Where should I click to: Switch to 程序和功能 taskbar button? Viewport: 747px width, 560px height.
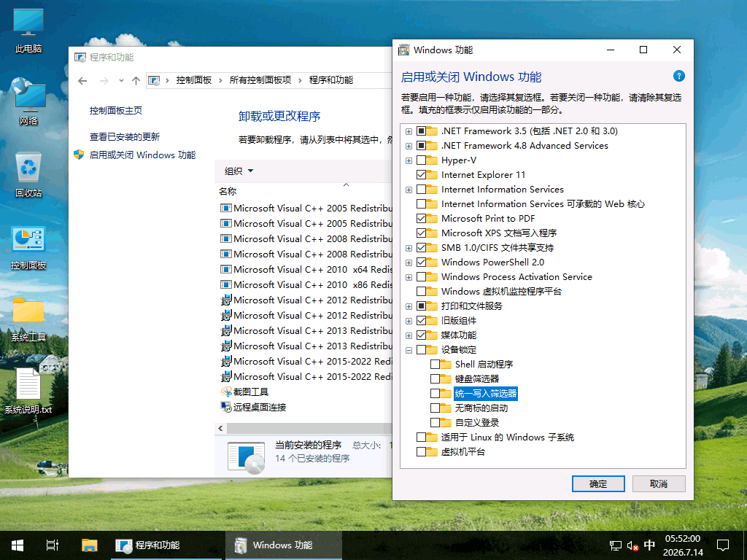pos(167,545)
